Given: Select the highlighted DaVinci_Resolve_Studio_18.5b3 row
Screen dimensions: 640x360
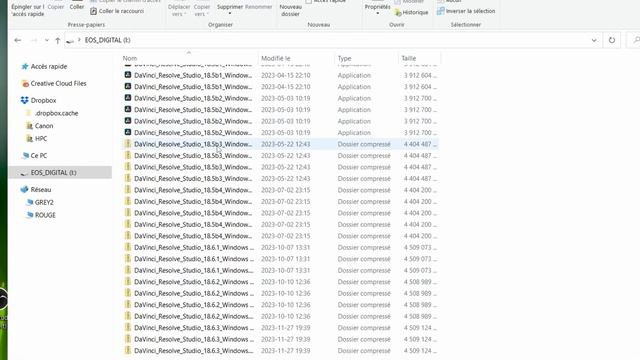Looking at the screenshot, I should pos(281,144).
